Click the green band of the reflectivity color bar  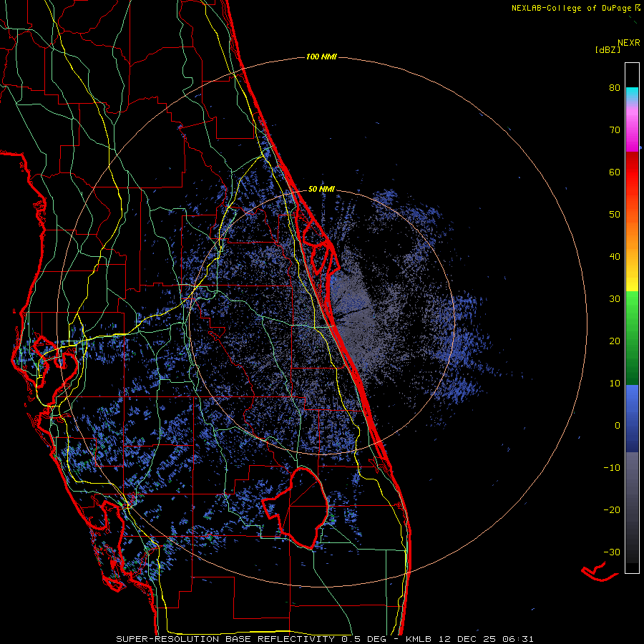(632, 338)
